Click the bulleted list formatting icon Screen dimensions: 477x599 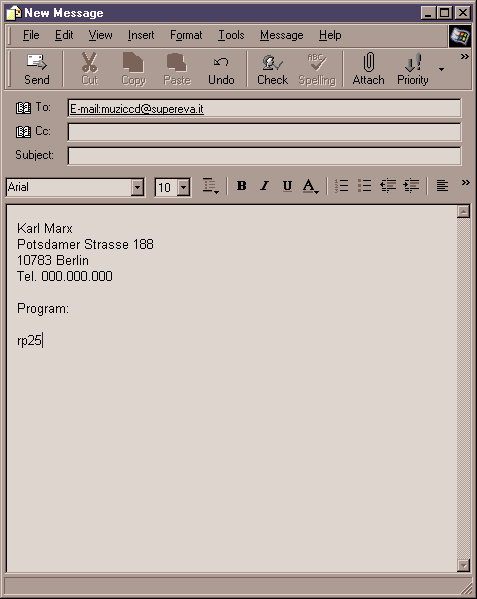(364, 186)
